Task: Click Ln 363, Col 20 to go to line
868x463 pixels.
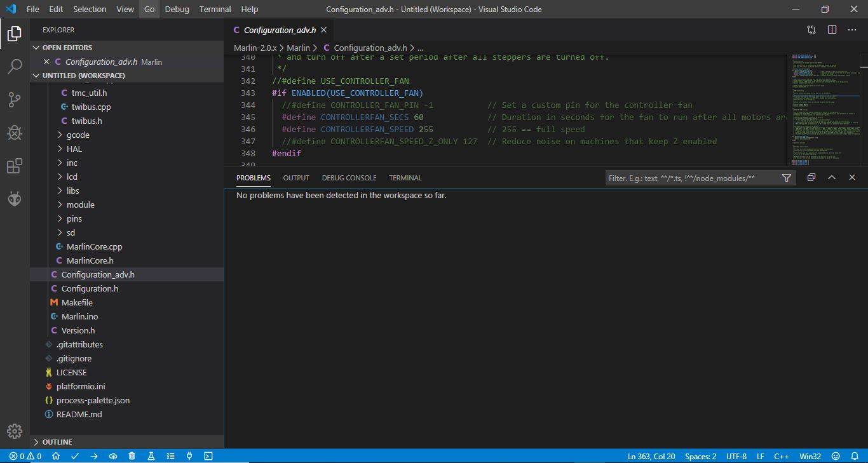Action: 651,456
